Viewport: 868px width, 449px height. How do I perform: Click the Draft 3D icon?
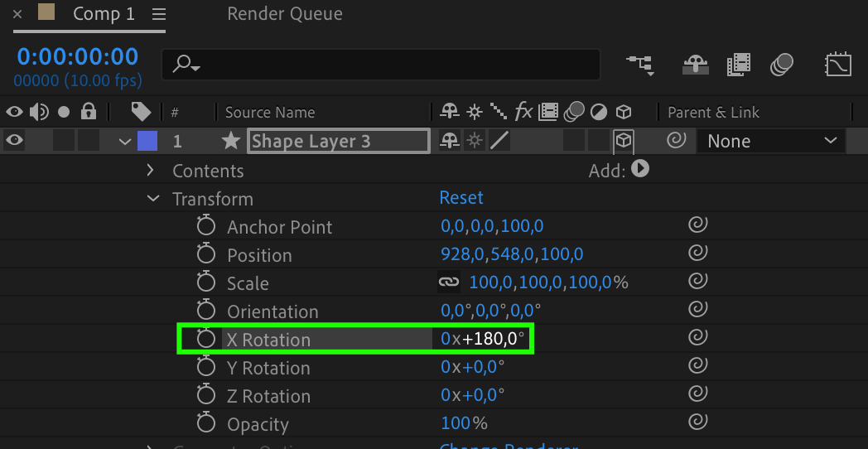[x=694, y=65]
